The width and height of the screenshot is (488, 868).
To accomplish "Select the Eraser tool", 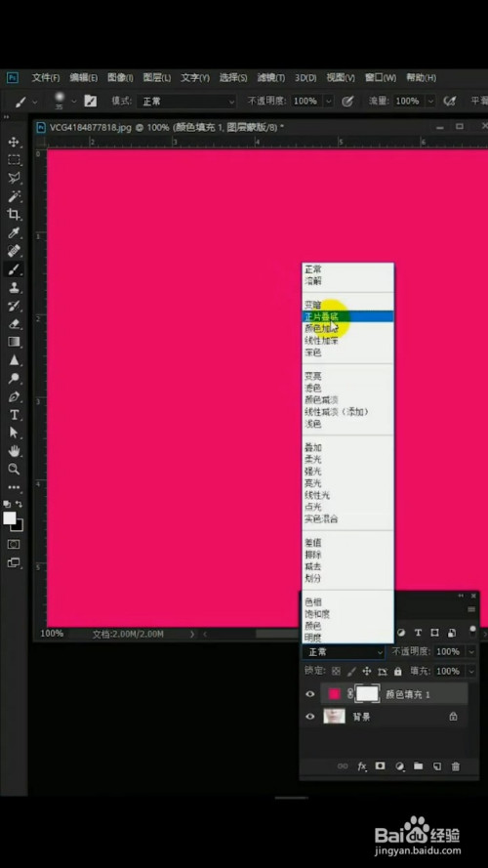I will (x=14, y=324).
